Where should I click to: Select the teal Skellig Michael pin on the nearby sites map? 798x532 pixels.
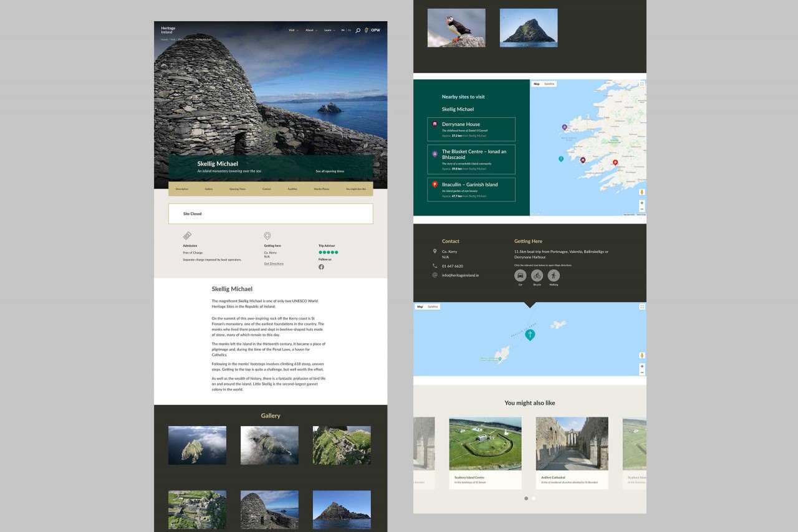pyautogui.click(x=561, y=159)
